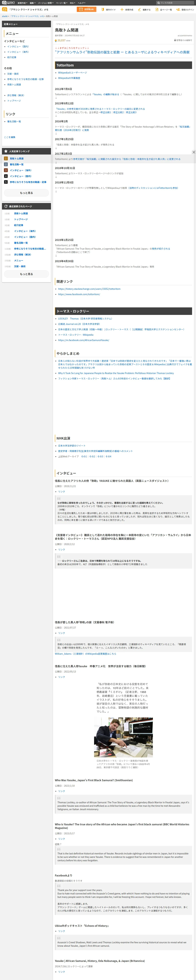Open LOCKLEY Thomas 日本大学 研究者情報システム link

(85, 318)
